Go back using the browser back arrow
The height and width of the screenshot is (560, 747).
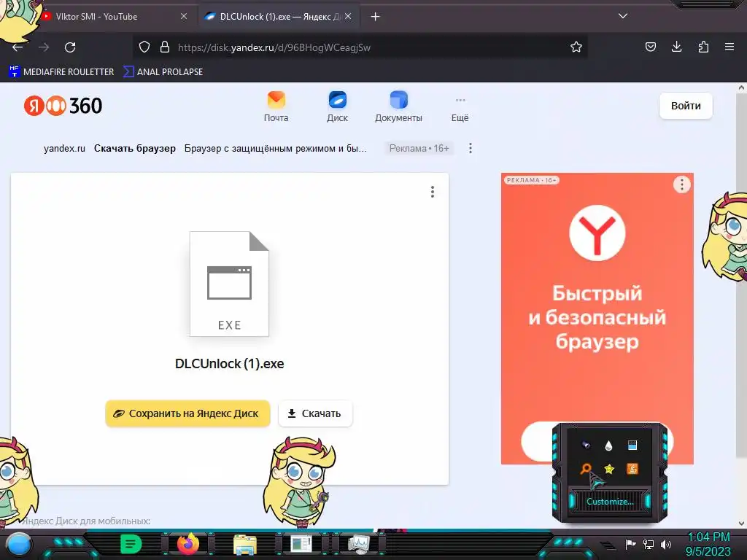pos(18,47)
